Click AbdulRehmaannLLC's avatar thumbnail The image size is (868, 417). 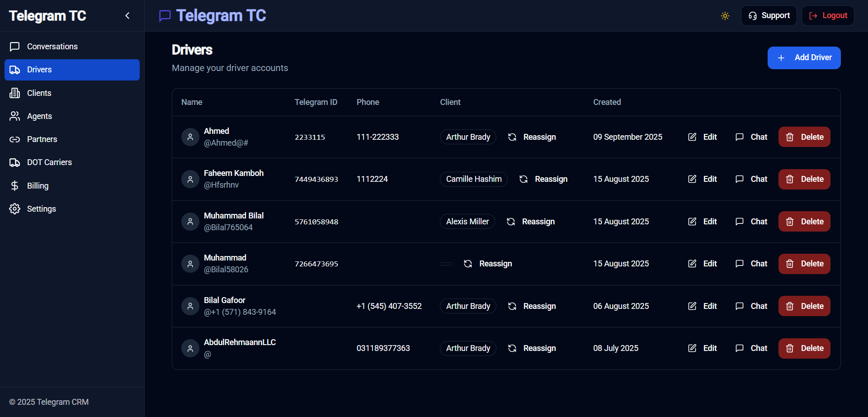[190, 348]
